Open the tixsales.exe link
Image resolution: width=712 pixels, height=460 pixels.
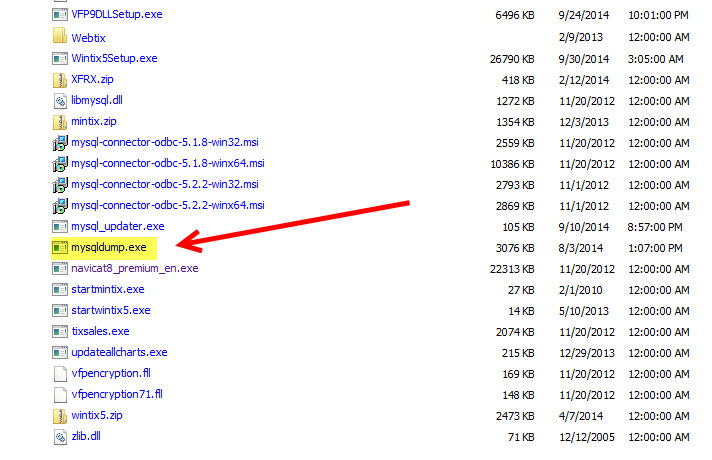pos(100,331)
